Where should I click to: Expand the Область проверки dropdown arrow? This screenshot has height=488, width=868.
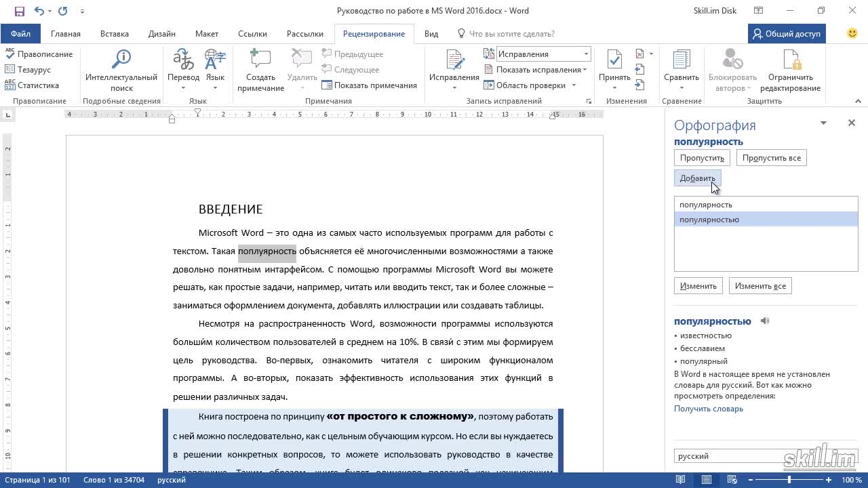pyautogui.click(x=574, y=85)
